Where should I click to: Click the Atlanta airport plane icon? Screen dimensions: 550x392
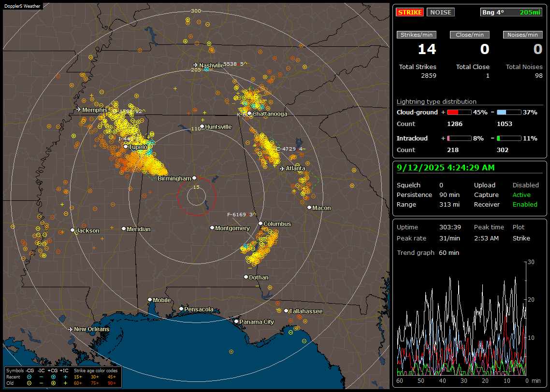pos(282,168)
